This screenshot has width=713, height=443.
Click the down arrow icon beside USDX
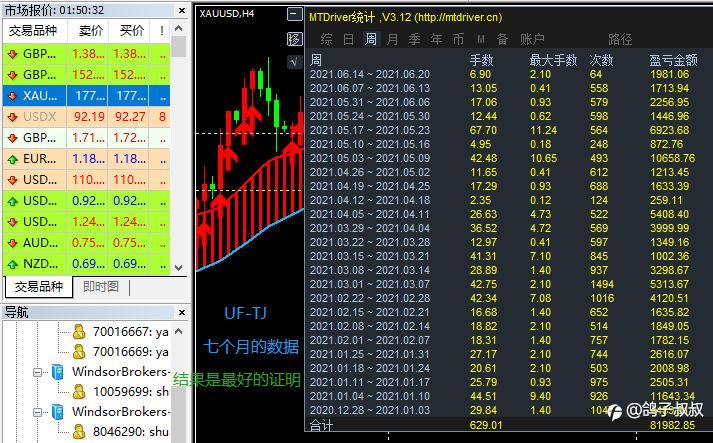[x=12, y=117]
